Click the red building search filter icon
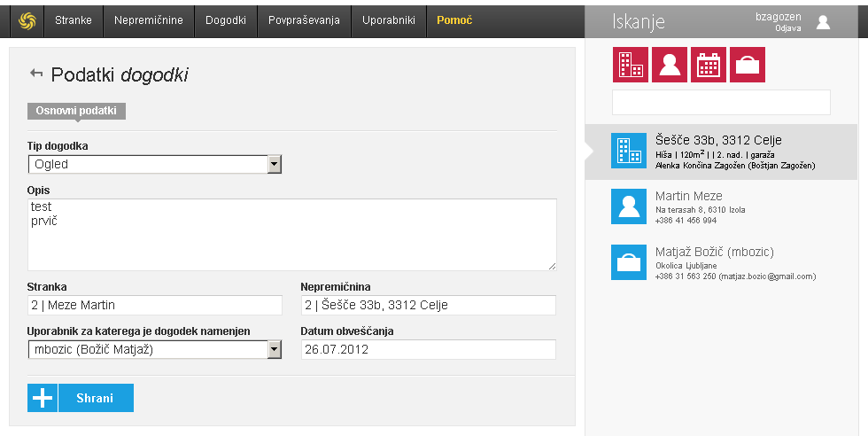The image size is (868, 436). tap(630, 65)
